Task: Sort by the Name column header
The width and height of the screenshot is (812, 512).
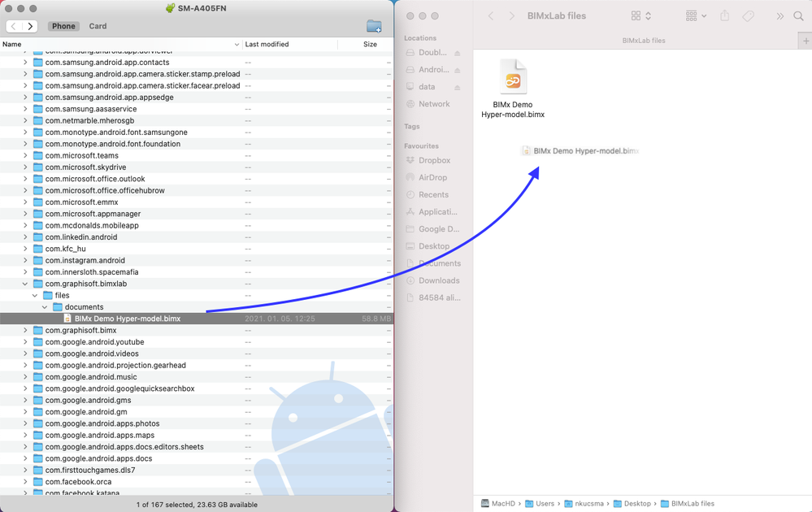Action: [120, 44]
